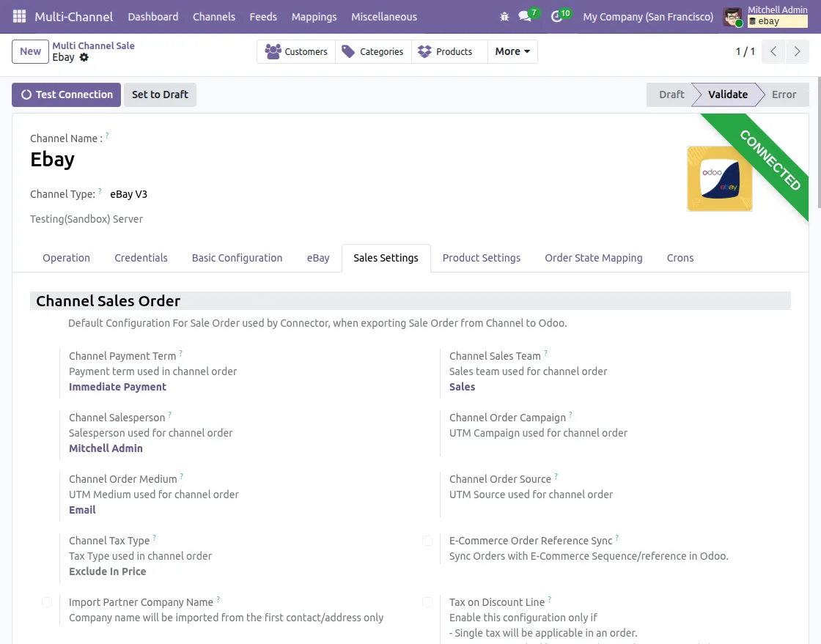Open the Channels menu
The image size is (821, 644).
click(213, 17)
